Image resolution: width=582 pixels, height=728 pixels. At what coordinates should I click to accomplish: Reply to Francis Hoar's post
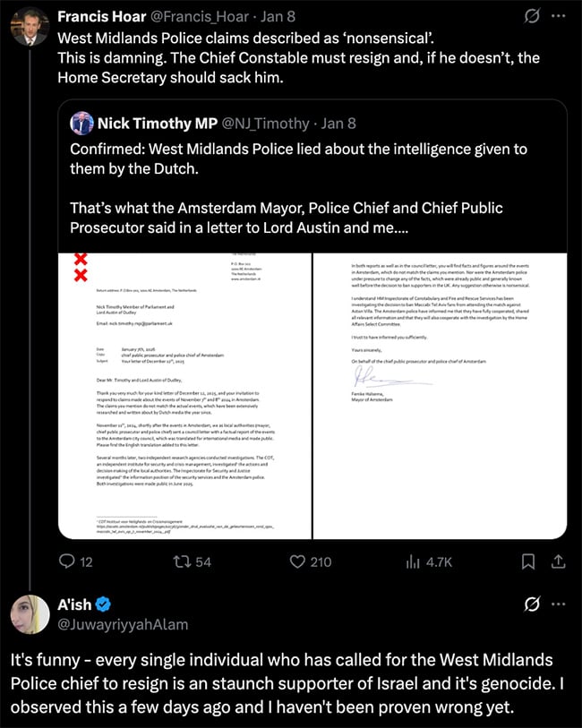click(x=66, y=561)
